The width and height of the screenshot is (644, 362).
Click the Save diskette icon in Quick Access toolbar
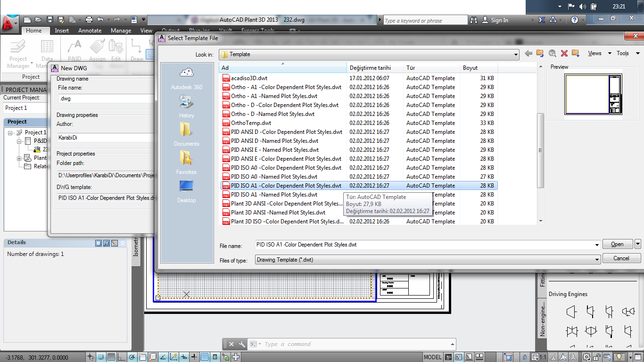coord(50,20)
